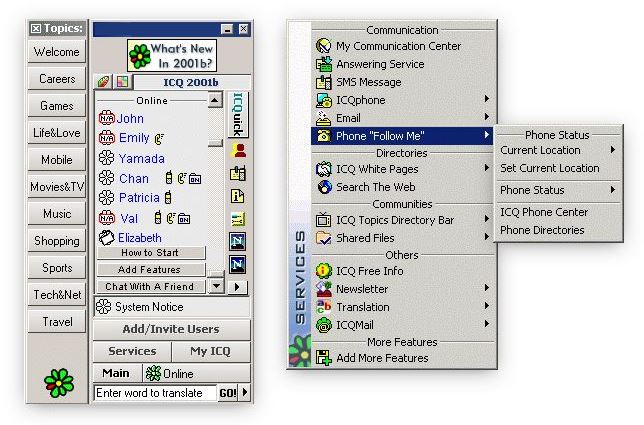Click the My Communication Center icon

324,46
